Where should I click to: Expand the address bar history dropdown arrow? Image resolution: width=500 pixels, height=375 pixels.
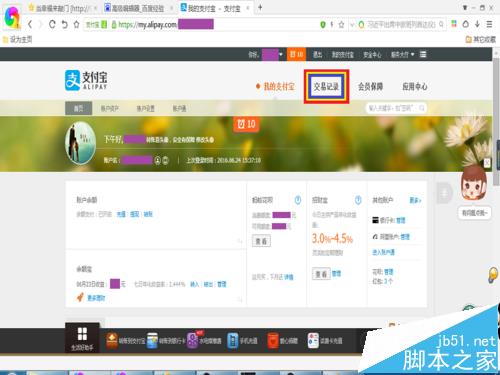coord(352,24)
